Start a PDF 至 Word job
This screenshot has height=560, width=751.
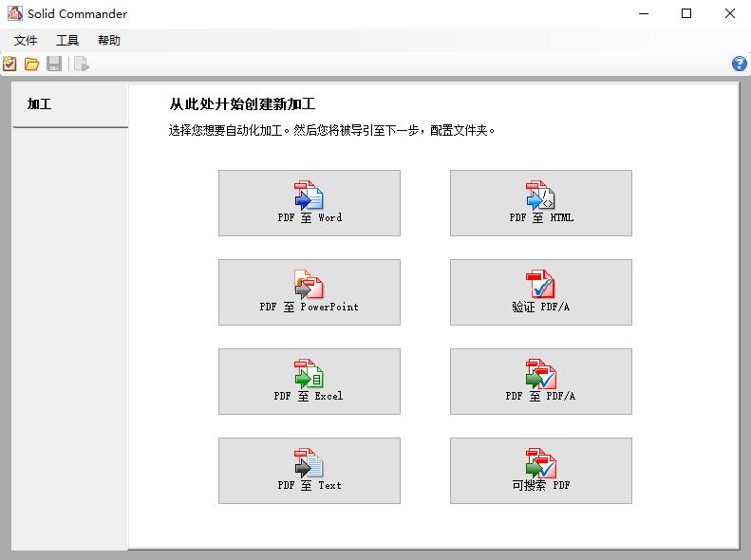[x=310, y=203]
